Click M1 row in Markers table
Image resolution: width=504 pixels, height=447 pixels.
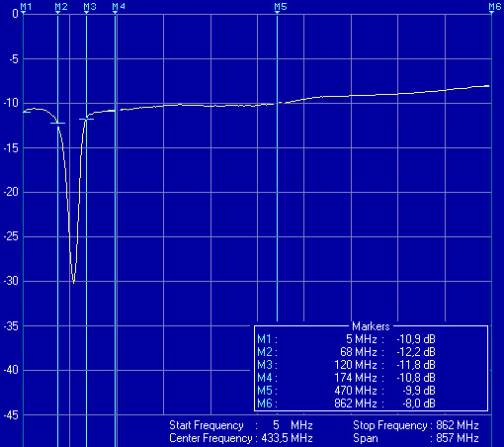pyautogui.click(x=346, y=339)
